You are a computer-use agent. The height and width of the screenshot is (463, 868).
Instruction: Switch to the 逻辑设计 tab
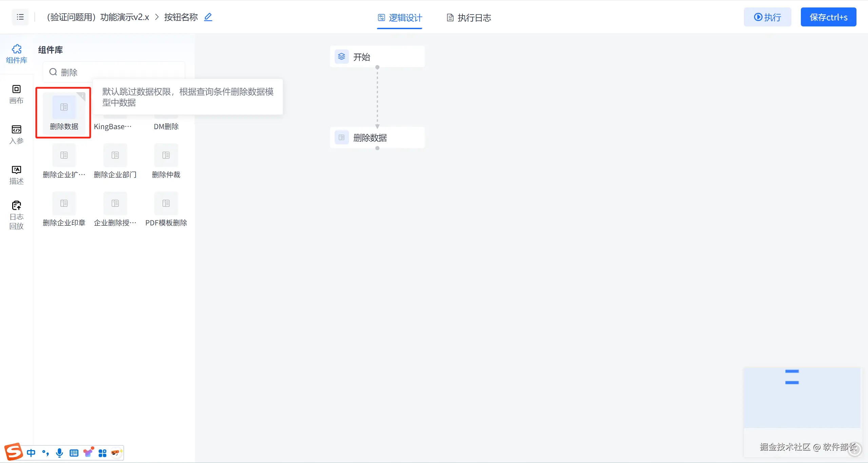[400, 18]
